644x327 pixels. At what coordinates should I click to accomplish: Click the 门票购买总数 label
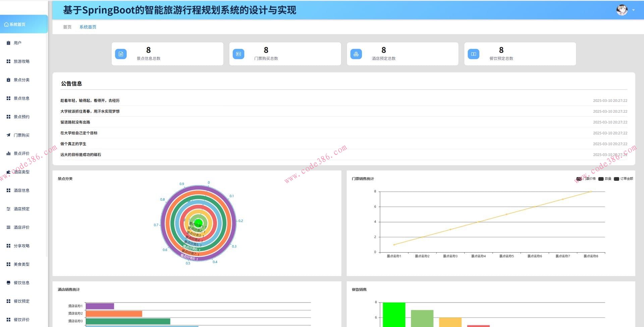point(266,58)
